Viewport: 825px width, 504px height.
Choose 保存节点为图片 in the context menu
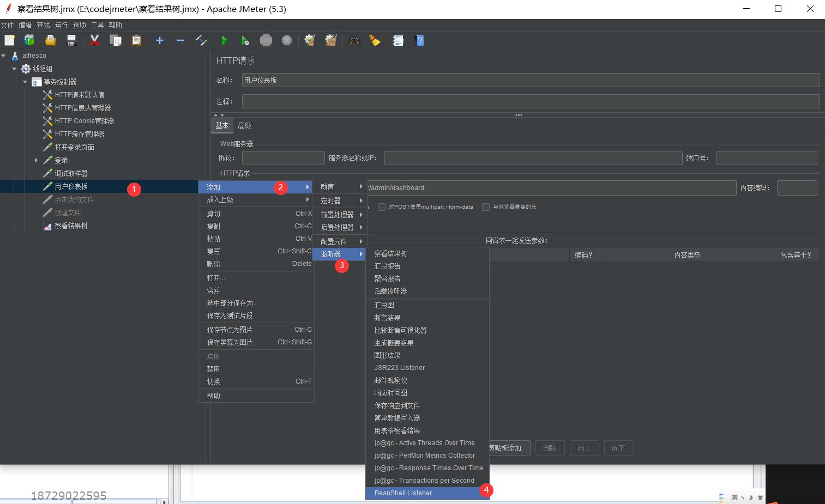tap(256, 330)
